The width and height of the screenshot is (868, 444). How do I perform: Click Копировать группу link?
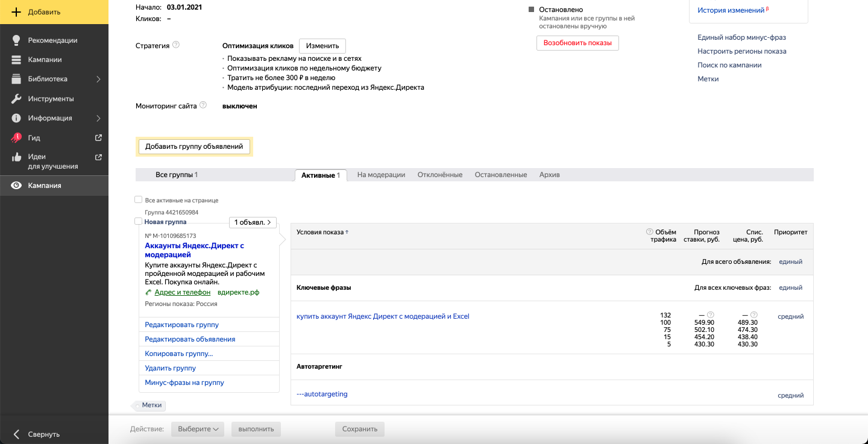point(178,354)
